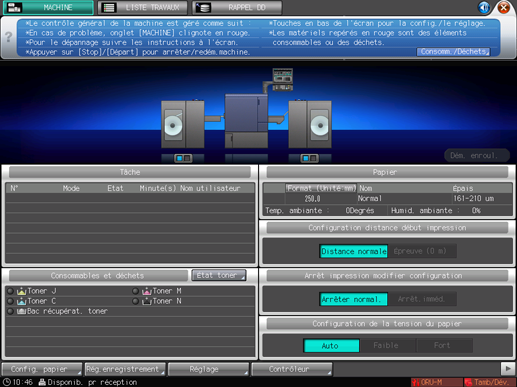Open the MACHINE tab

tap(48, 7)
